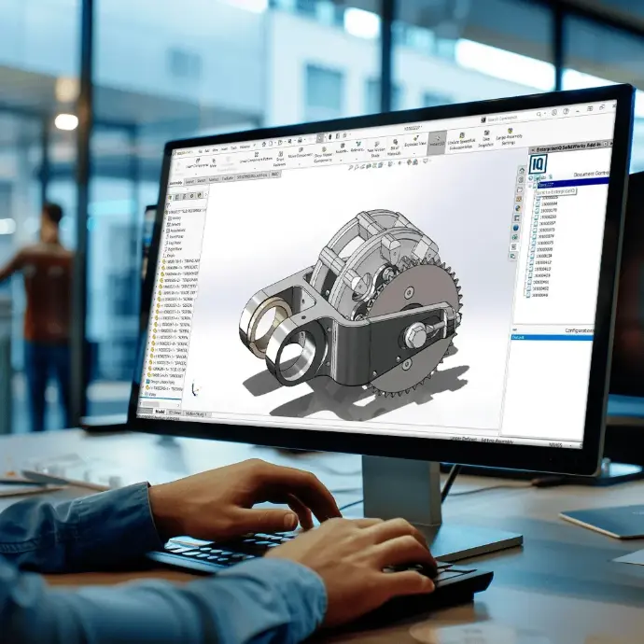Click the Insert Components toolbar icon
The image size is (644, 644).
[199, 161]
